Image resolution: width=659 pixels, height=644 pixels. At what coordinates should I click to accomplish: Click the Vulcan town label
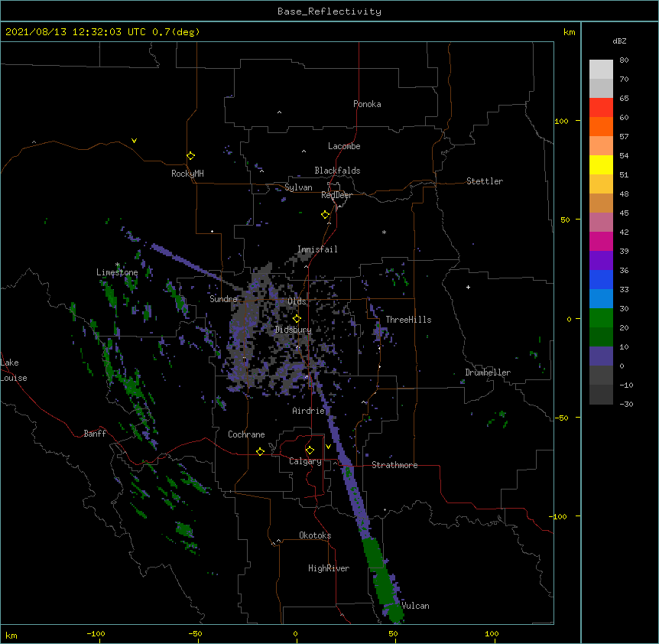415,606
